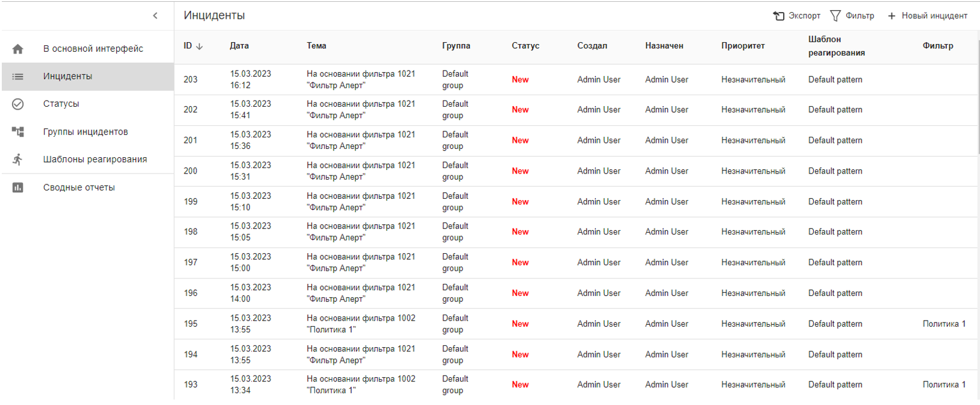Click the list icon beside Инциденты
Screen dimensions: 980x405
18,77
